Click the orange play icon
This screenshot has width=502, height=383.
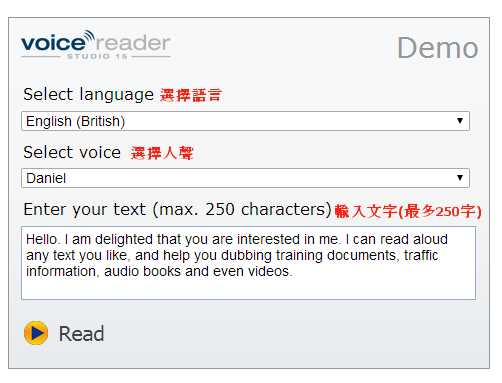[36, 333]
